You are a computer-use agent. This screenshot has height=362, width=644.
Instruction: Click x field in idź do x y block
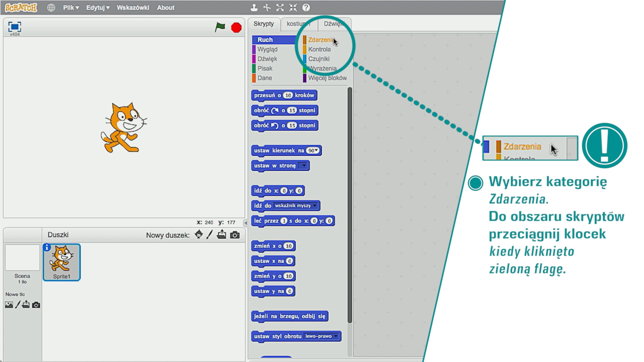284,191
